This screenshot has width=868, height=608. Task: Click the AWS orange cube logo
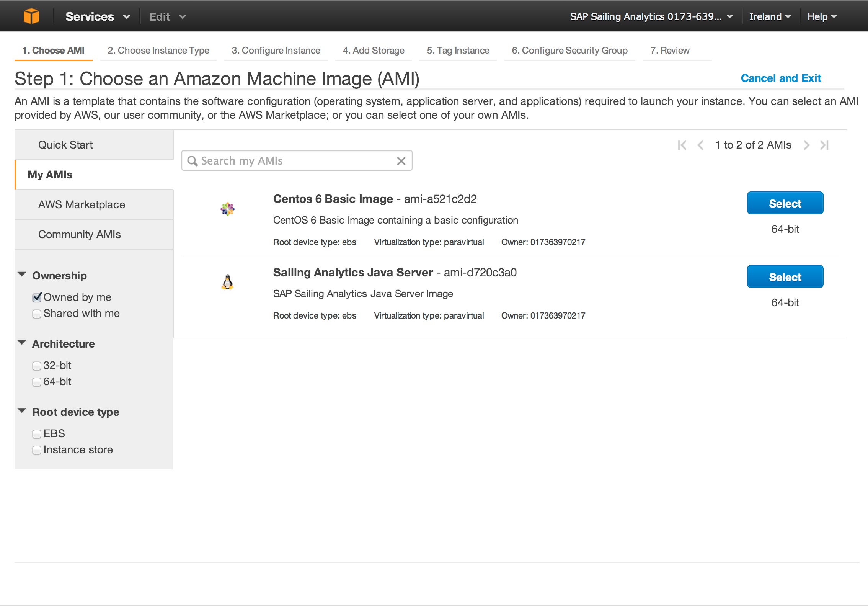pos(31,16)
